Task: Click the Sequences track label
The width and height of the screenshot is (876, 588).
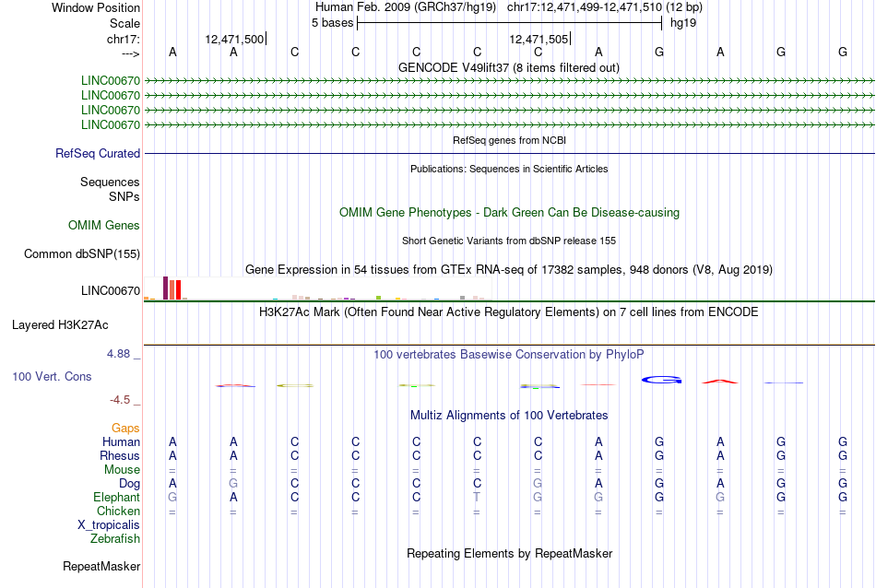Action: [110, 182]
